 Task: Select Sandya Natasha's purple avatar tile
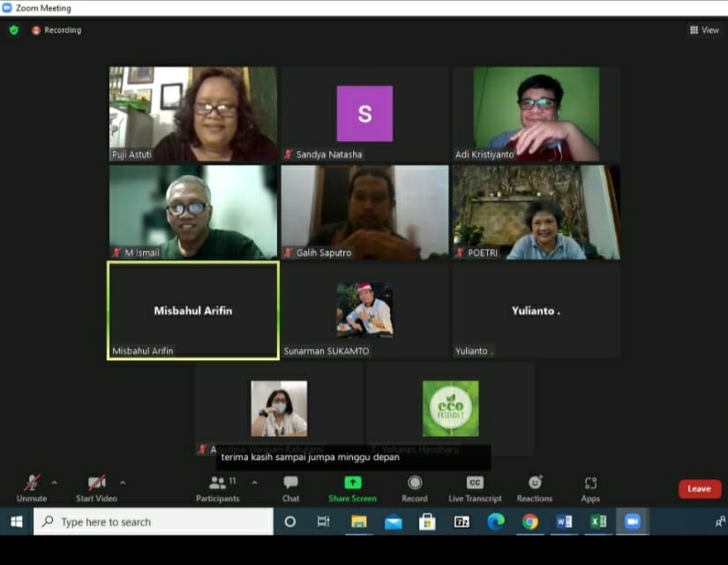[365, 114]
